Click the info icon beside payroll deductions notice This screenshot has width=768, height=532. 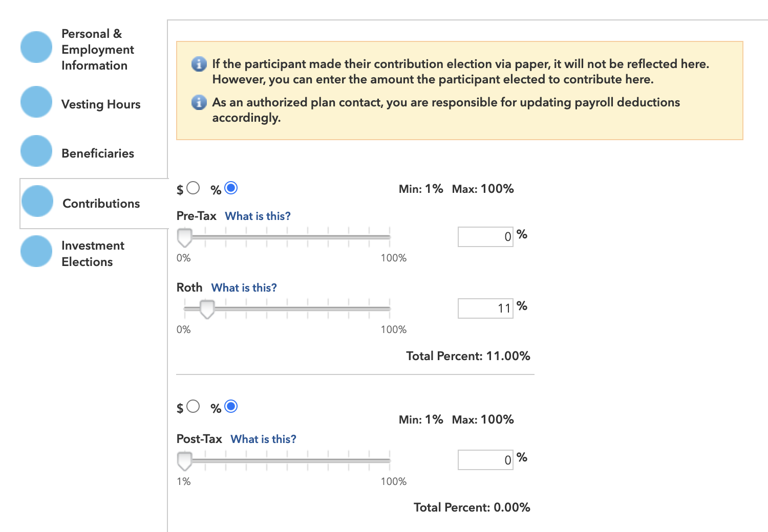coord(199,102)
